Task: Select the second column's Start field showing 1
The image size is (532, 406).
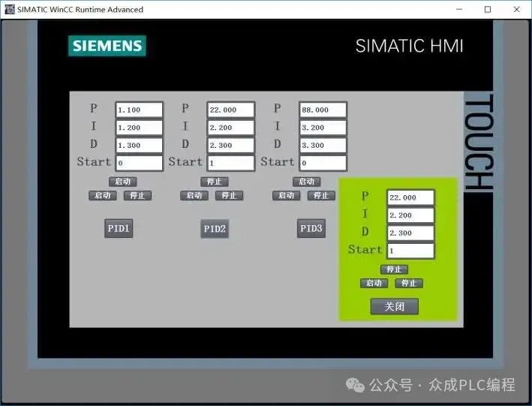Action: [x=230, y=163]
